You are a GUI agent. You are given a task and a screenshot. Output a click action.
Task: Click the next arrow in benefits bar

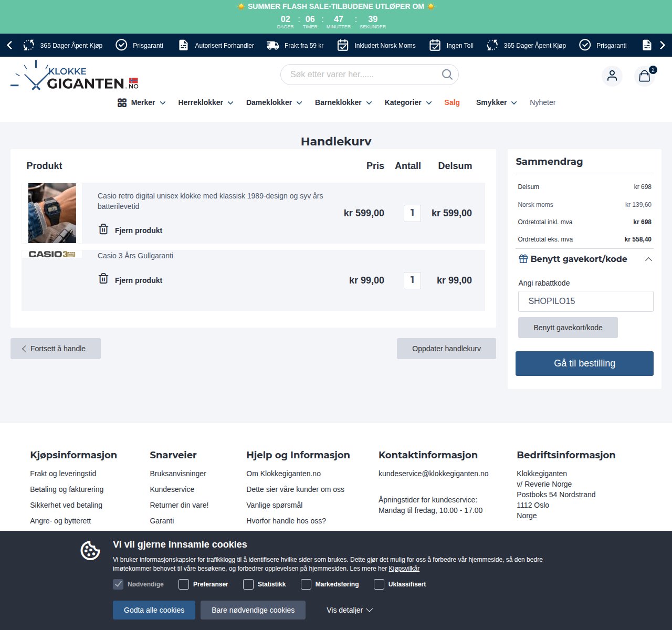pos(663,45)
